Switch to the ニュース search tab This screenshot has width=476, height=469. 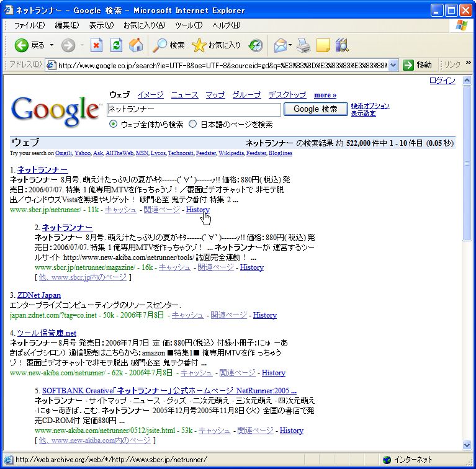click(184, 95)
